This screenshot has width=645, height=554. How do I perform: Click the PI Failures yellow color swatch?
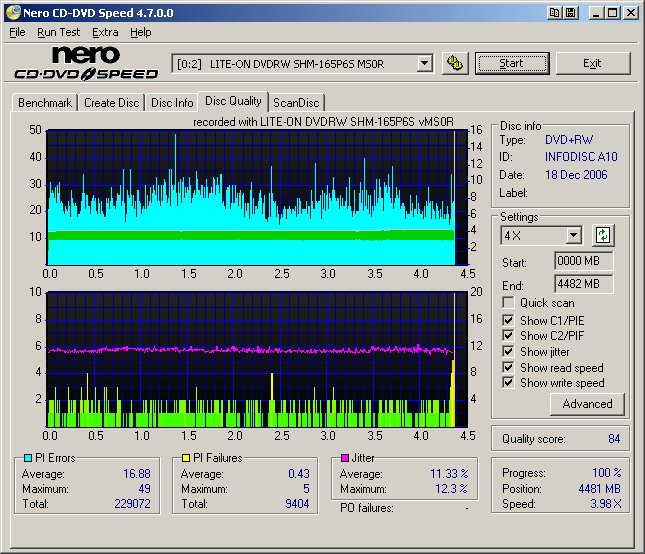coord(186,458)
